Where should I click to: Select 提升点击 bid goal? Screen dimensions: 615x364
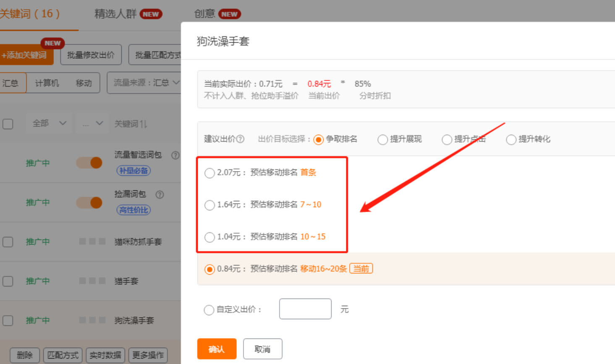pos(447,139)
